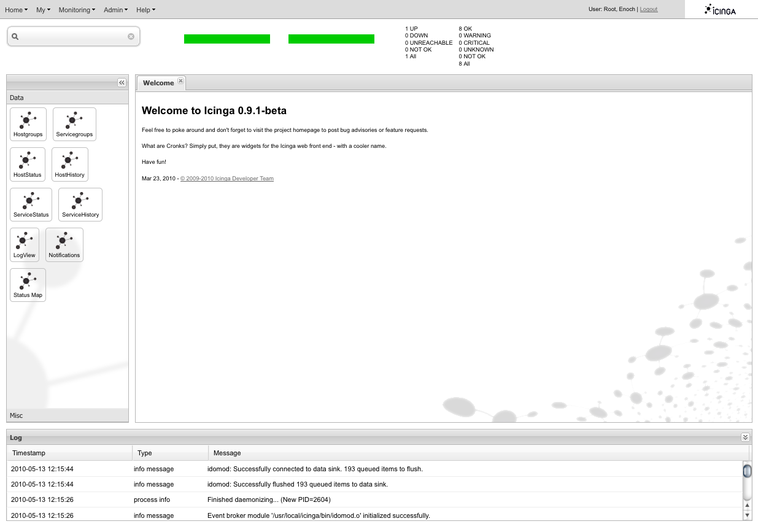Click the 'process info' type cell

point(152,499)
